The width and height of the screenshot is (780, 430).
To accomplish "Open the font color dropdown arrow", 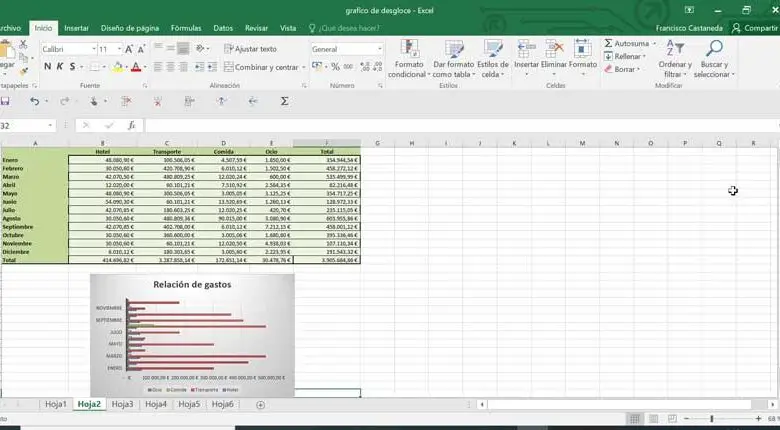I will (x=145, y=67).
